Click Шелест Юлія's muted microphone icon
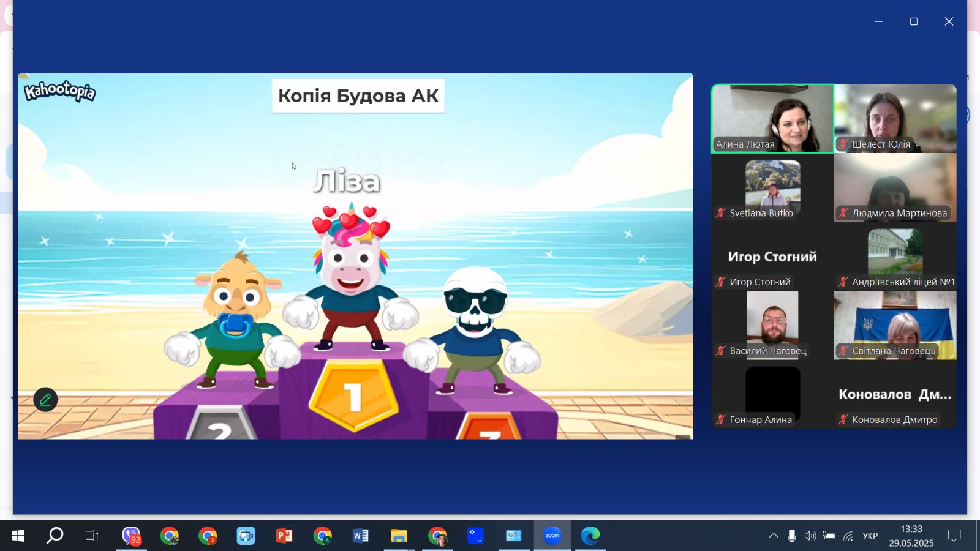 click(x=843, y=144)
